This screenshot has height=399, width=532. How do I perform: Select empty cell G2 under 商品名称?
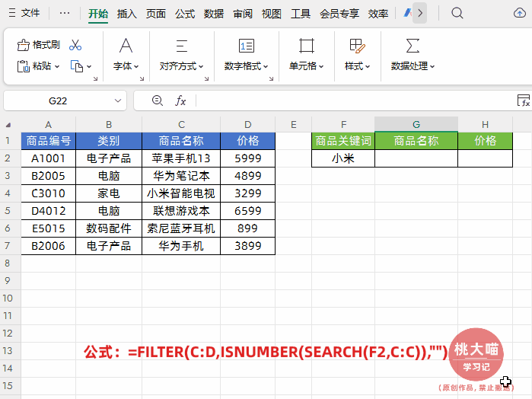pyautogui.click(x=416, y=158)
